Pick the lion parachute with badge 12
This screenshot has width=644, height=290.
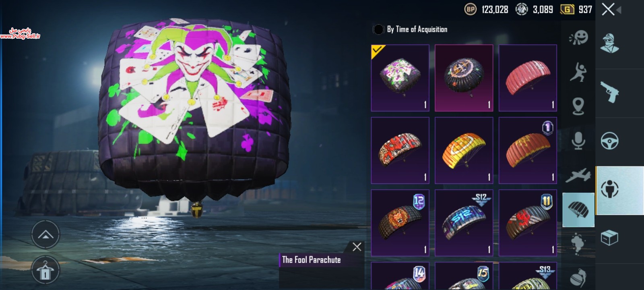(x=400, y=223)
